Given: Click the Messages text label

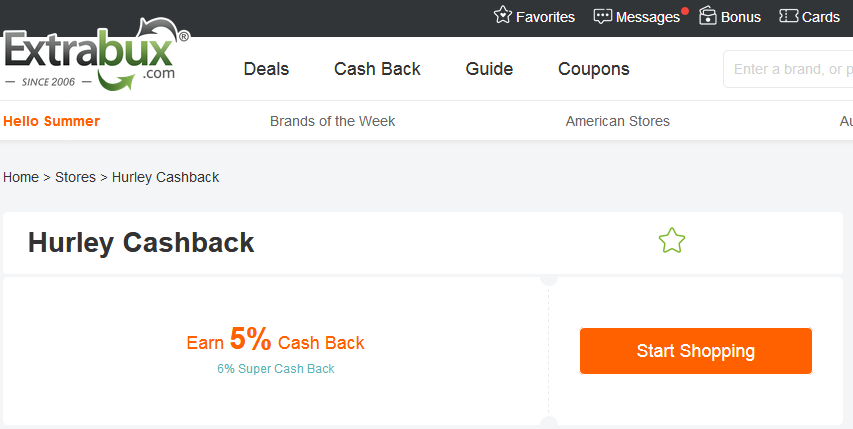Looking at the screenshot, I should (x=647, y=17).
